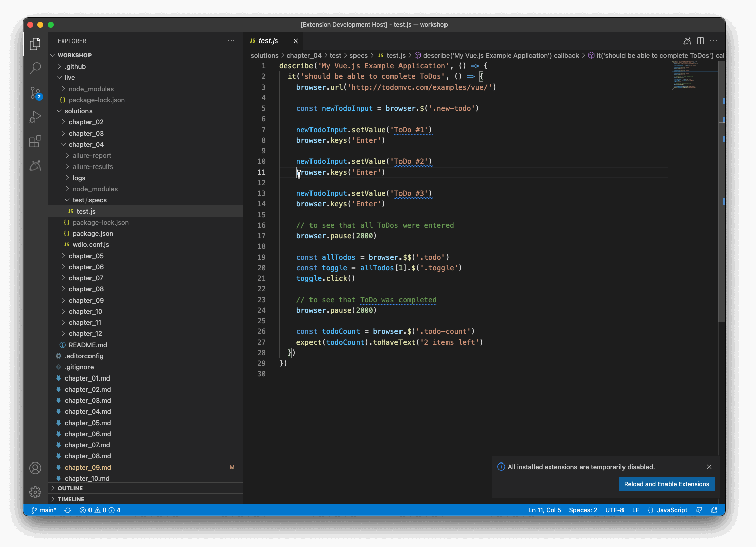
Task: Open the Extensions view
Action: (x=35, y=141)
